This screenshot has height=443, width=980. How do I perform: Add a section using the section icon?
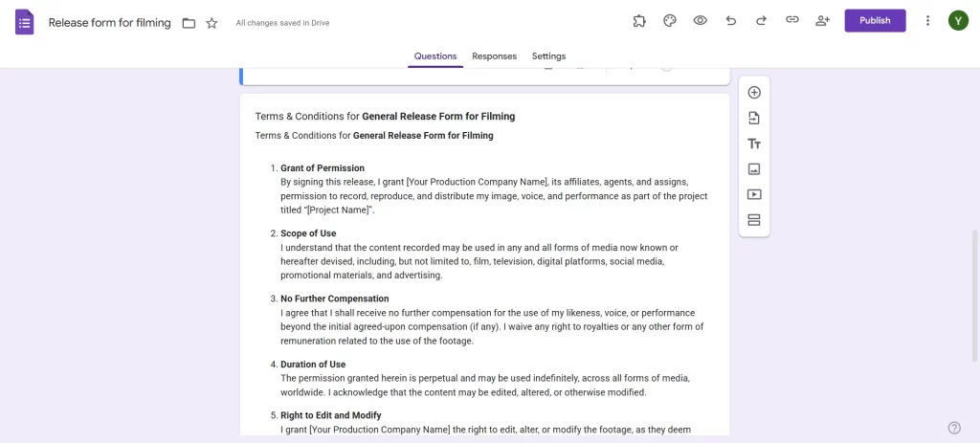pos(754,220)
